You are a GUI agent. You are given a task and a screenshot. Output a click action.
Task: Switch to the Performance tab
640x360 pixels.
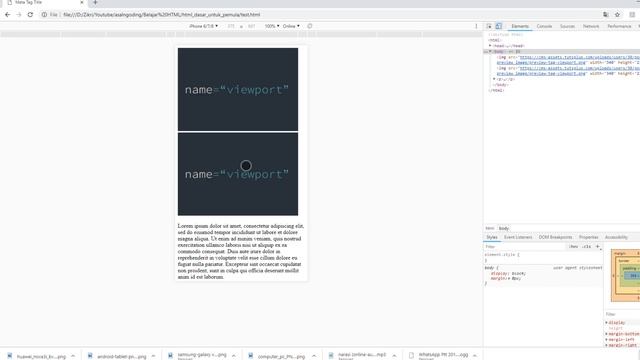pyautogui.click(x=619, y=26)
